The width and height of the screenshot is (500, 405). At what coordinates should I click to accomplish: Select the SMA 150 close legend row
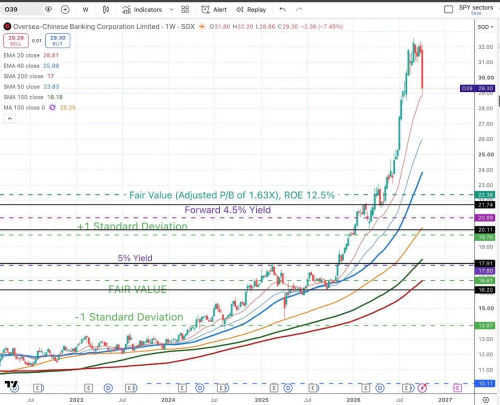(33, 97)
